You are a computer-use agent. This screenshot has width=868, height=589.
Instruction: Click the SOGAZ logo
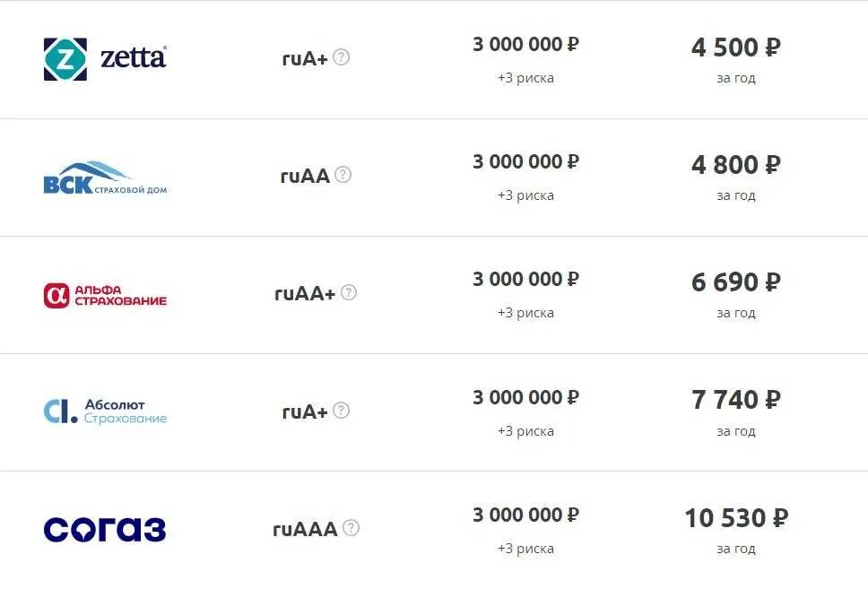[x=105, y=529]
